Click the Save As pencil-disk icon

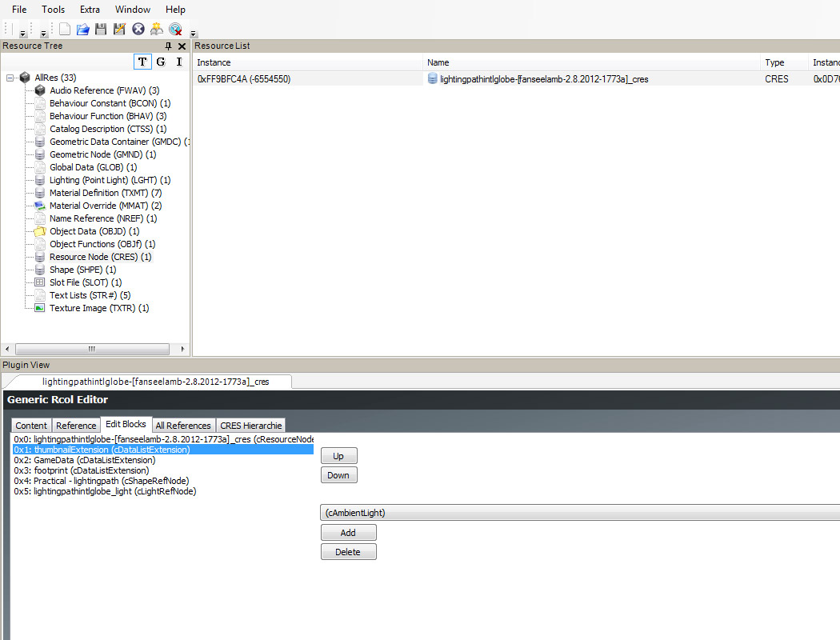[119, 30]
